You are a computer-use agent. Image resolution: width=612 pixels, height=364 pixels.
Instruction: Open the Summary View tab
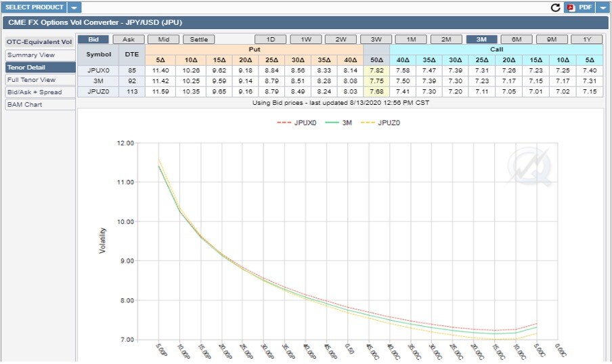pos(31,55)
